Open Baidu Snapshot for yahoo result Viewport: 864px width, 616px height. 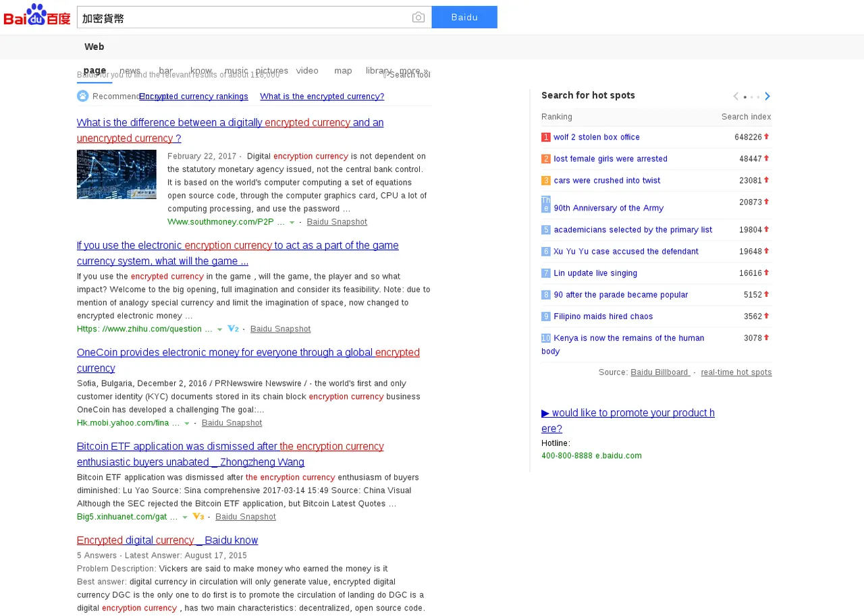coord(232,423)
